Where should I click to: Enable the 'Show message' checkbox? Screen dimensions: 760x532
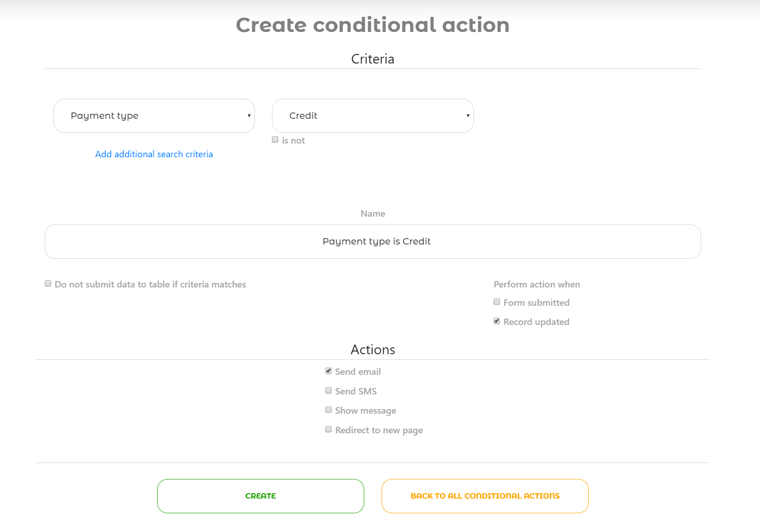tap(329, 410)
